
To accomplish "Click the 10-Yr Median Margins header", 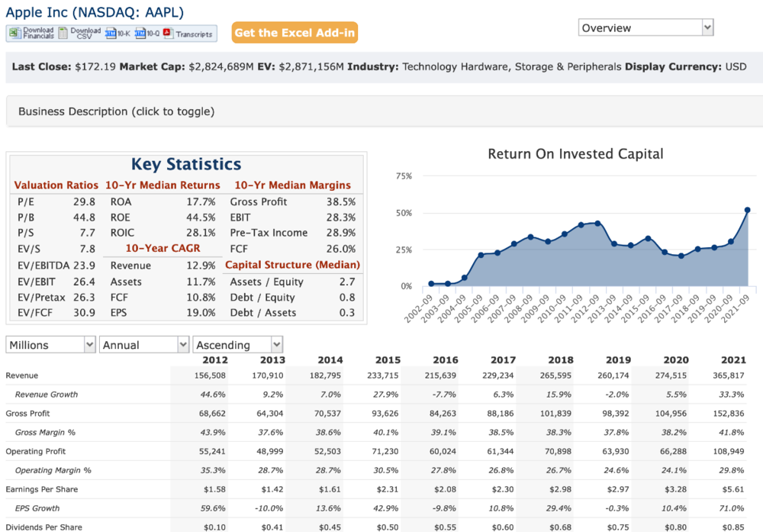I will coord(292,185).
